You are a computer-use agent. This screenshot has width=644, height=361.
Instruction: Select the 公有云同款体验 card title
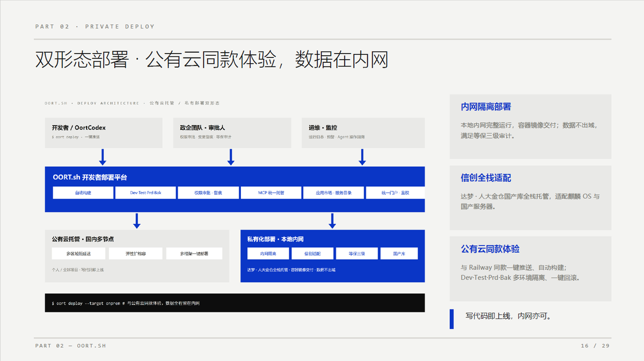(x=490, y=249)
